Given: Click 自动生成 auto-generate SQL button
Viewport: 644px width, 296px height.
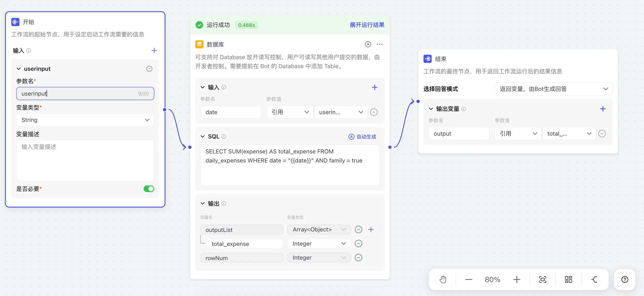Looking at the screenshot, I should (x=362, y=137).
